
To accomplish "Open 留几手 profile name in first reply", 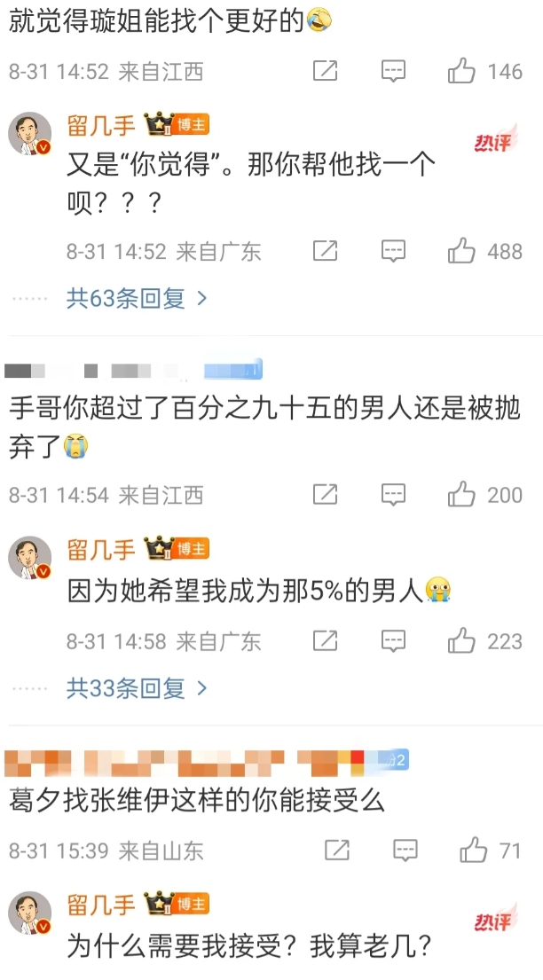I will tap(101, 126).
